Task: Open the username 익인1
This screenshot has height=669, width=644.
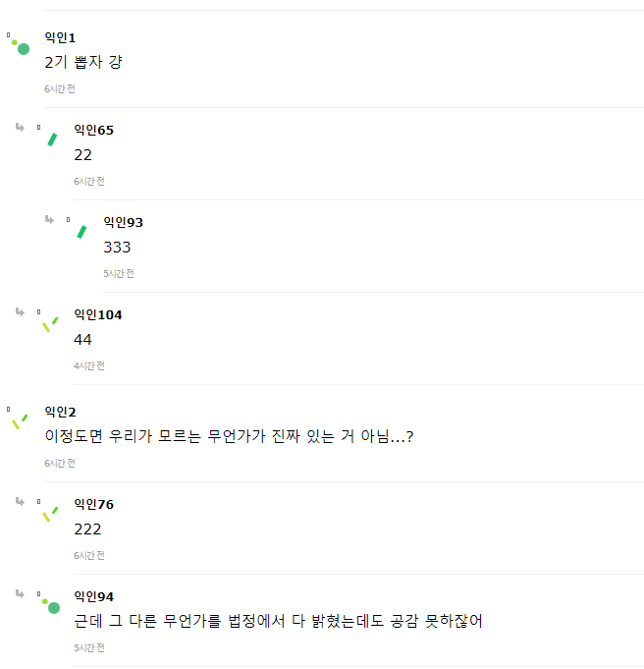Action: click(x=60, y=37)
